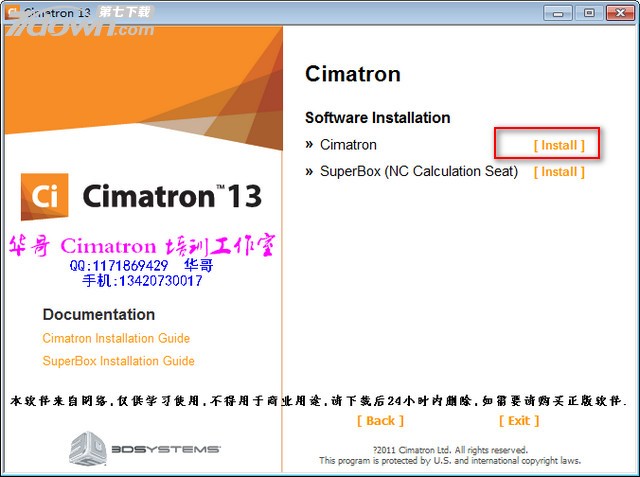
Task: Minimize the Cimatron 13 installer window
Action: 558,13
